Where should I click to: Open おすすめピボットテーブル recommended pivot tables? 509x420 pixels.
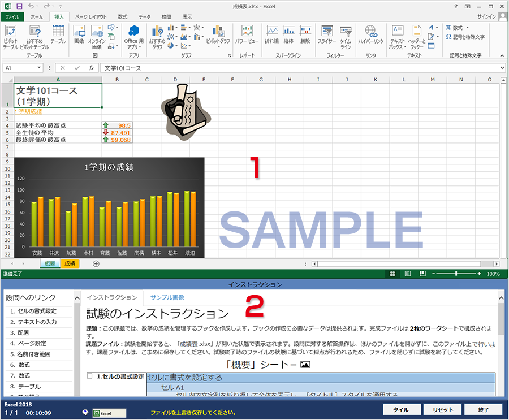pos(34,37)
